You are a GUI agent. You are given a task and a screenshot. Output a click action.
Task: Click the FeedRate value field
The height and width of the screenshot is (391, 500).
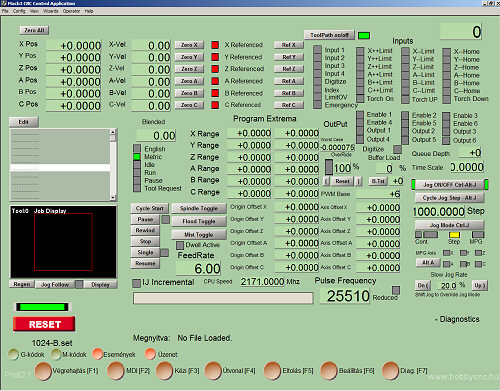tap(198, 269)
